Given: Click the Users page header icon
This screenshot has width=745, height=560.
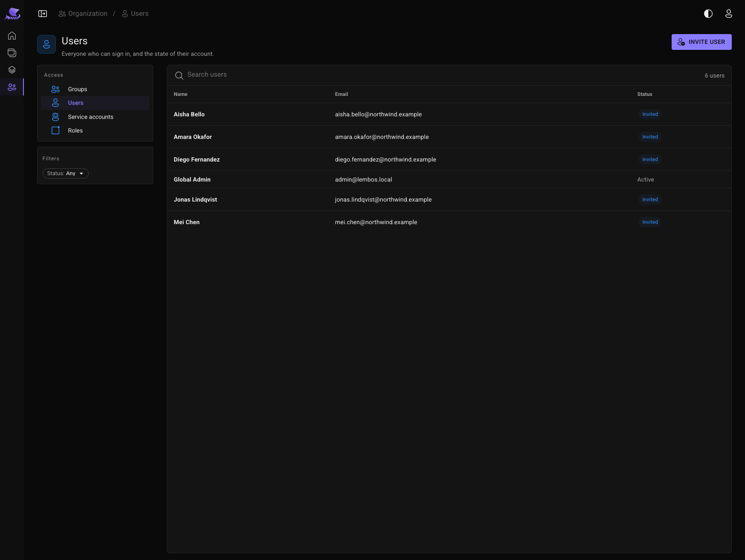Looking at the screenshot, I should pyautogui.click(x=46, y=44).
